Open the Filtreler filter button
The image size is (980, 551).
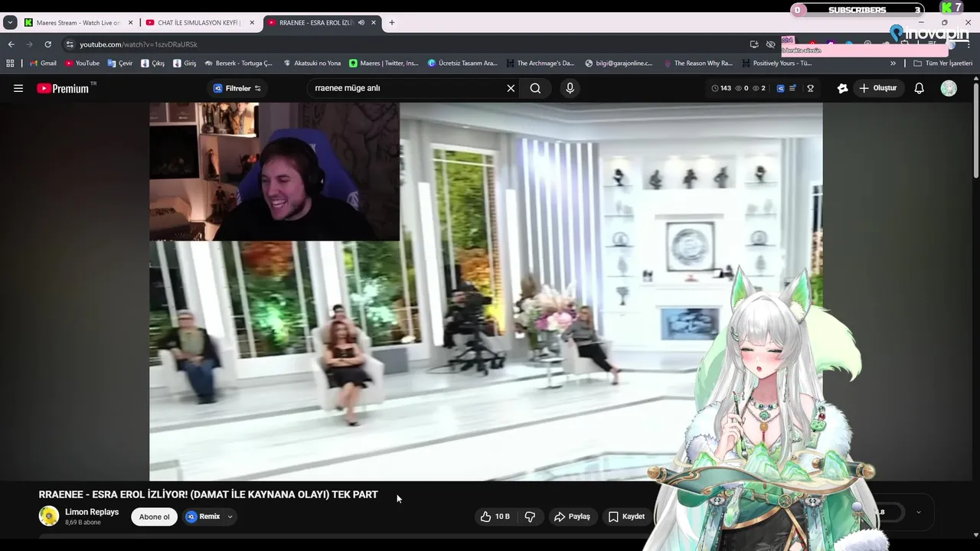tap(237, 88)
